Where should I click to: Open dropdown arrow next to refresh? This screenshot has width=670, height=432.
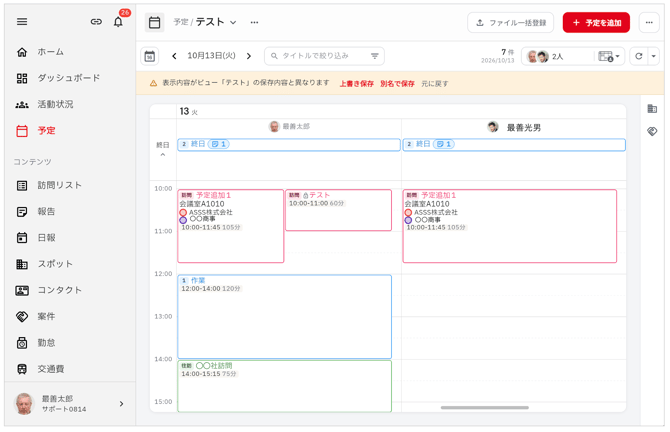(653, 56)
